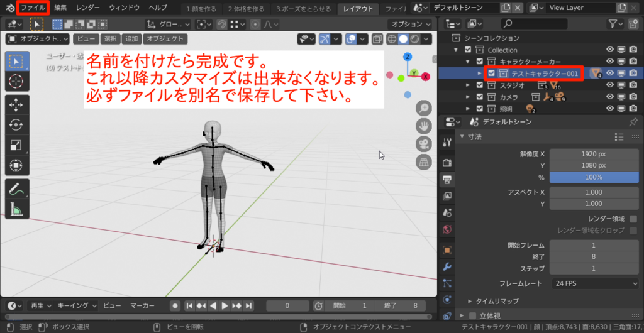Open the 再生 dropdown in timeline

tap(40, 305)
